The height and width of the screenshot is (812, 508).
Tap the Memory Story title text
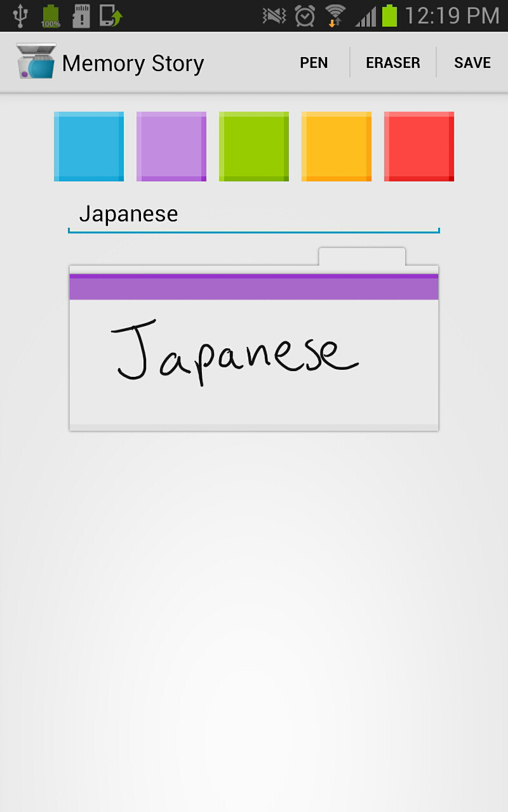pyautogui.click(x=133, y=63)
